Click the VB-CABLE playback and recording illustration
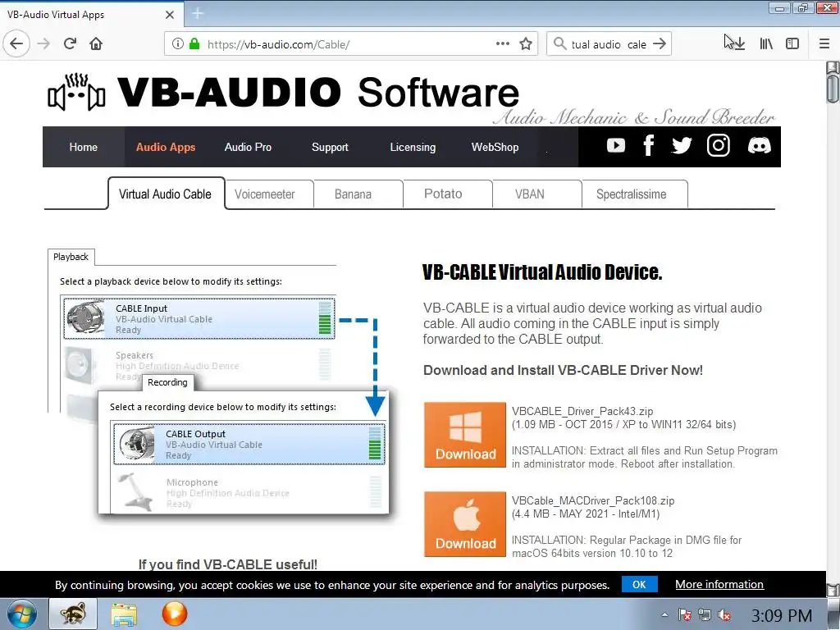Screen dimensions: 840x630 coord(220,383)
